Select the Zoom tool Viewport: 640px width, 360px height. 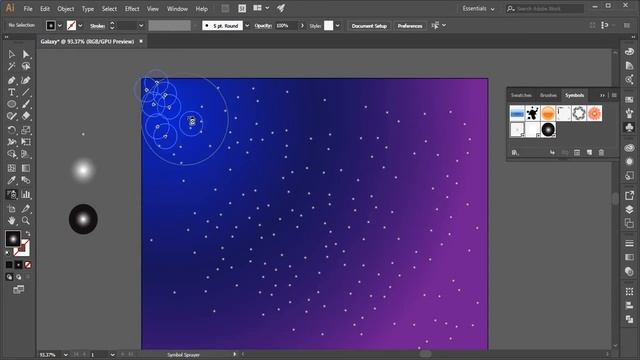click(26, 220)
